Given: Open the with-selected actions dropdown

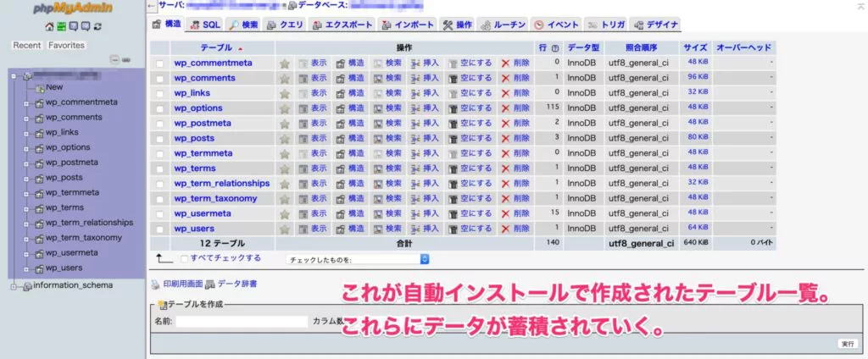Looking at the screenshot, I should (359, 259).
